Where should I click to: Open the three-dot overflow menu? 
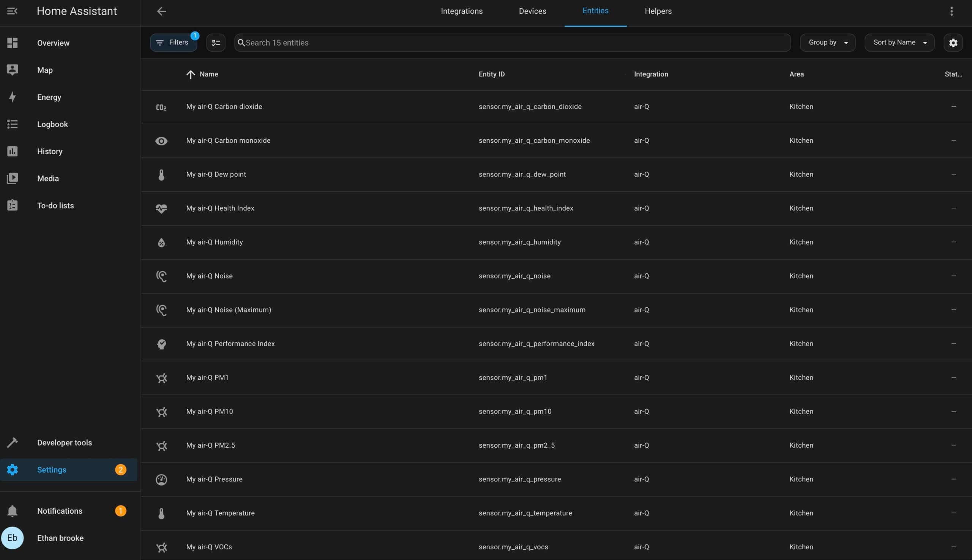(x=951, y=11)
